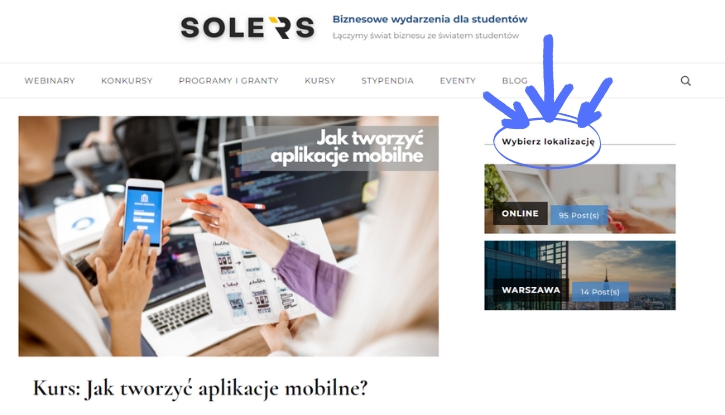Select STYPENDIA in navigation bar
The width and height of the screenshot is (725, 415).
[x=387, y=81]
